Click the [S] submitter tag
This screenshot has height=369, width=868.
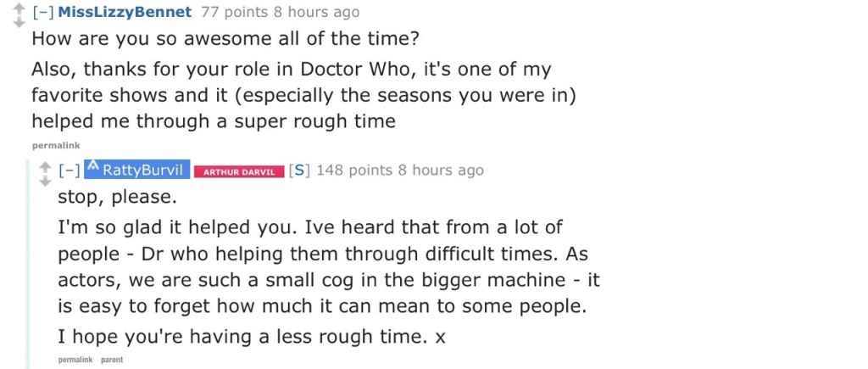tap(298, 170)
